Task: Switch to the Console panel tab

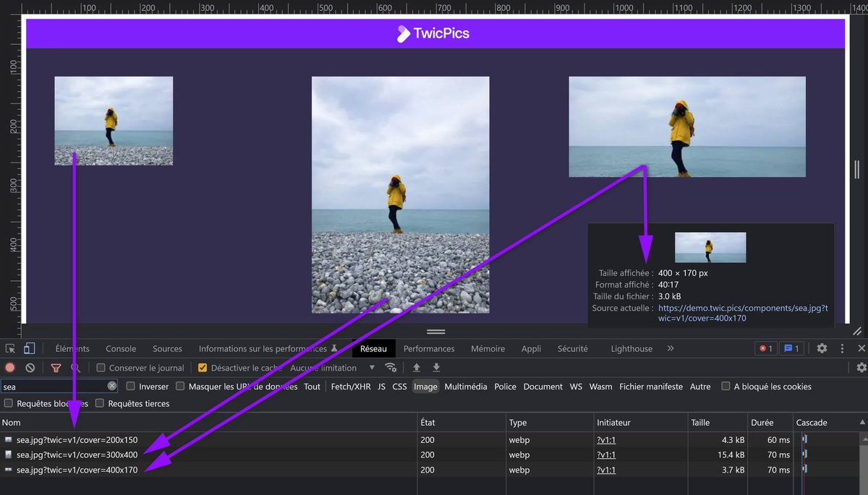Action: (120, 348)
